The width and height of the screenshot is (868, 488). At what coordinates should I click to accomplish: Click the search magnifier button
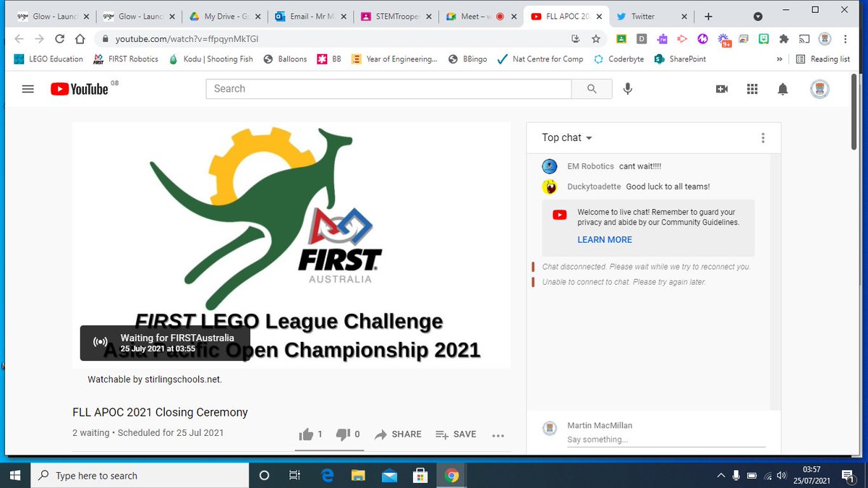pos(592,89)
